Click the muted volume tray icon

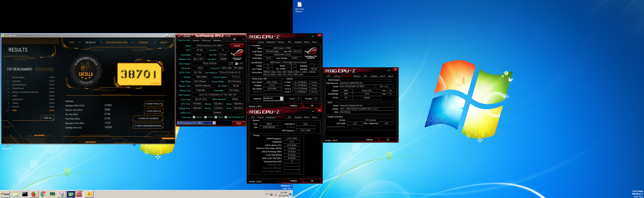tap(275, 194)
